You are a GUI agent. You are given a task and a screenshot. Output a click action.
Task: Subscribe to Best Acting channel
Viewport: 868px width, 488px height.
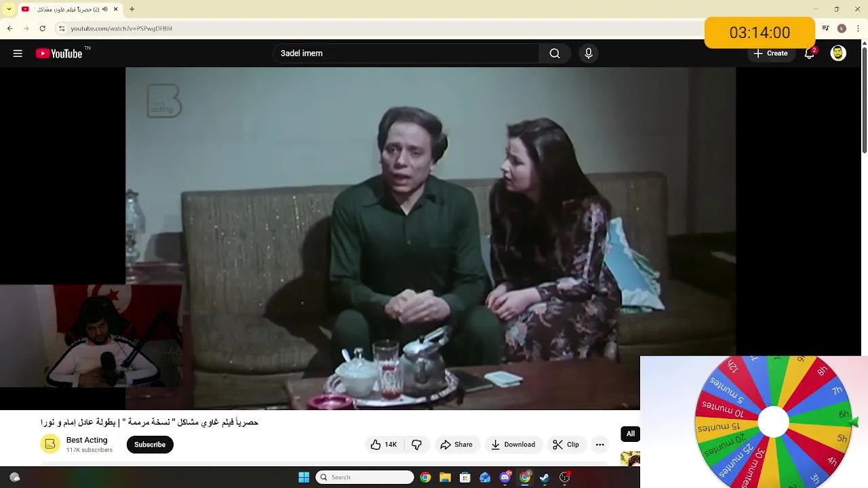150,445
